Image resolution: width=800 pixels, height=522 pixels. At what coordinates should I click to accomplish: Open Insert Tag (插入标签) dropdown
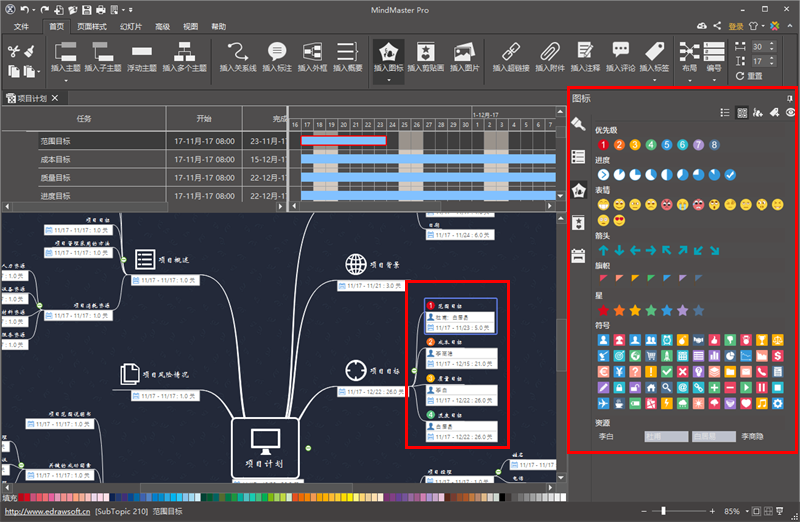(654, 80)
